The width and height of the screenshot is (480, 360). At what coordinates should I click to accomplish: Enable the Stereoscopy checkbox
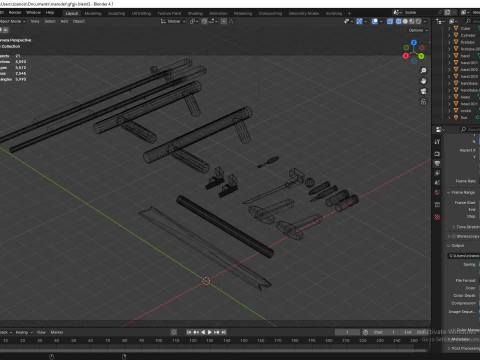(x=453, y=236)
